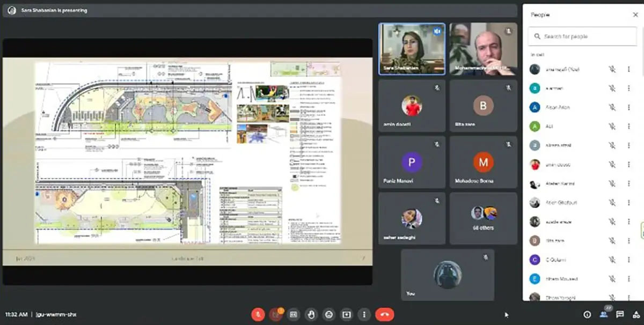644x325 pixels.
Task: Open three-dot menu for Atefeh Karimi
Action: (x=628, y=183)
